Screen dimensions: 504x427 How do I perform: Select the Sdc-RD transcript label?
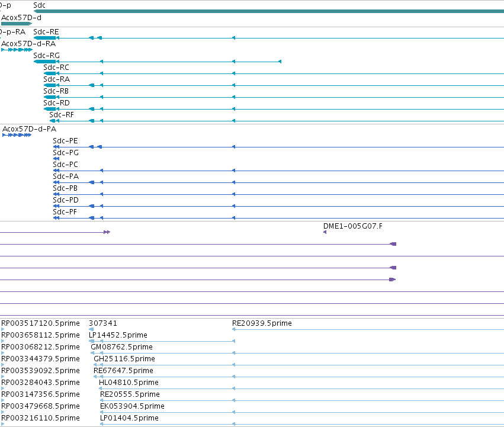[x=57, y=103]
